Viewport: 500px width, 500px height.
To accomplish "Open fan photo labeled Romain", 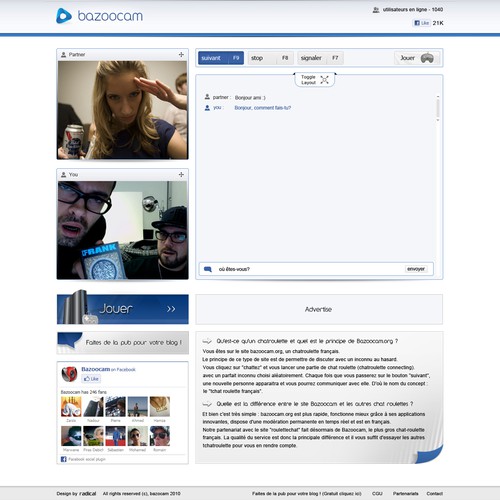I will [x=160, y=436].
